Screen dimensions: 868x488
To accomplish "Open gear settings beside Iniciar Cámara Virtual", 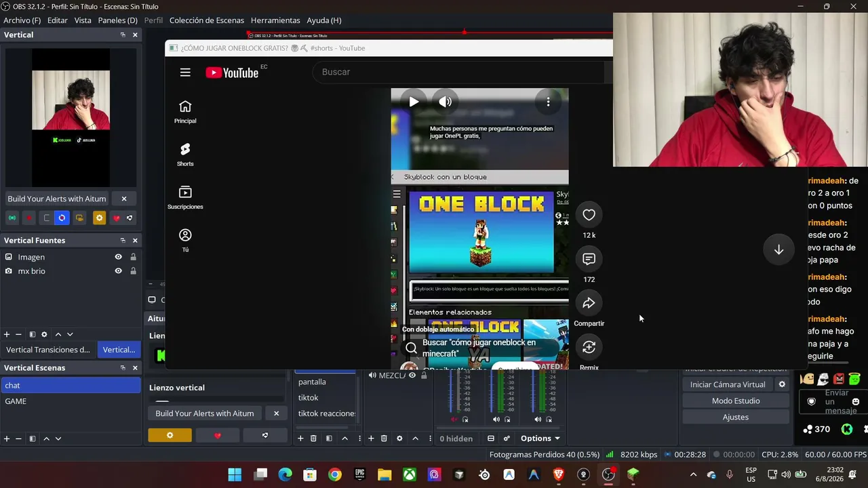I will (x=782, y=384).
